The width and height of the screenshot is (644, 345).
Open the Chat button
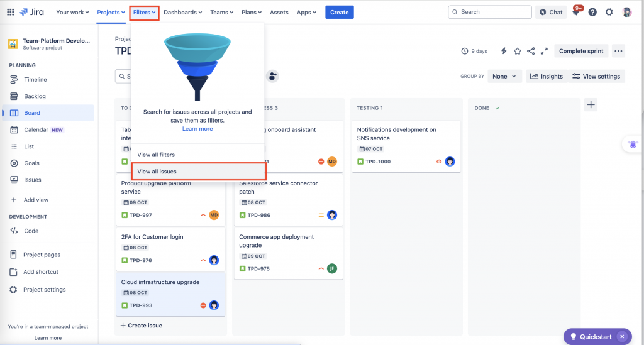click(x=551, y=13)
